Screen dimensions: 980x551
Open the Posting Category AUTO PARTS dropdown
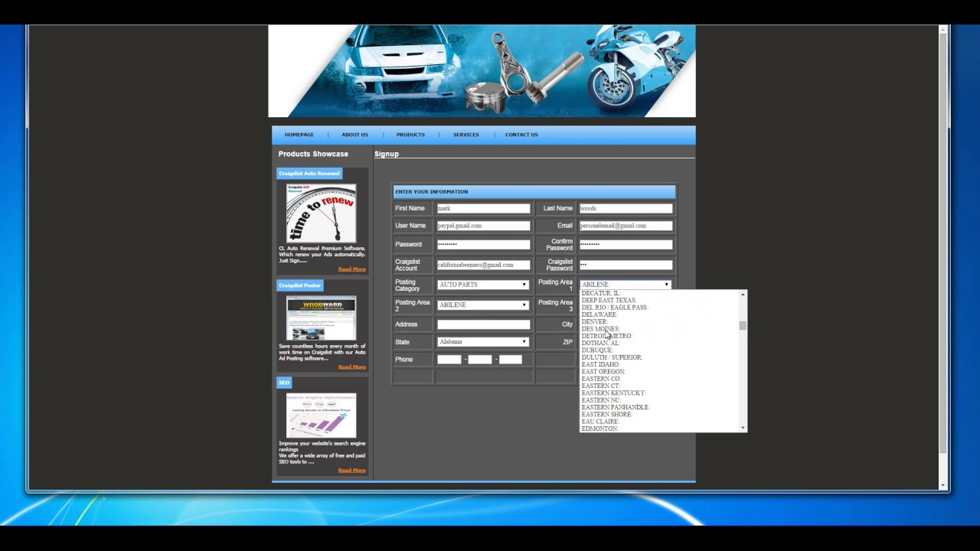tap(483, 285)
